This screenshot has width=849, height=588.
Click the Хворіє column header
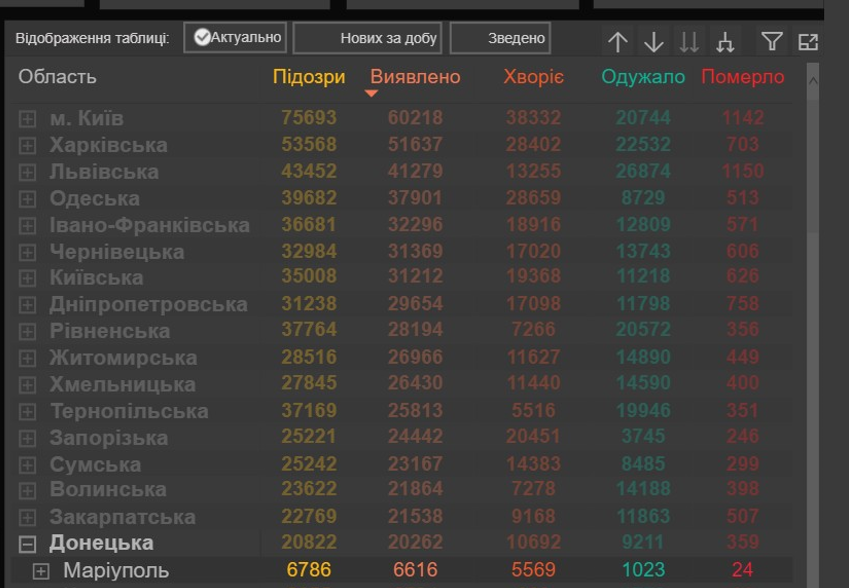point(534,77)
